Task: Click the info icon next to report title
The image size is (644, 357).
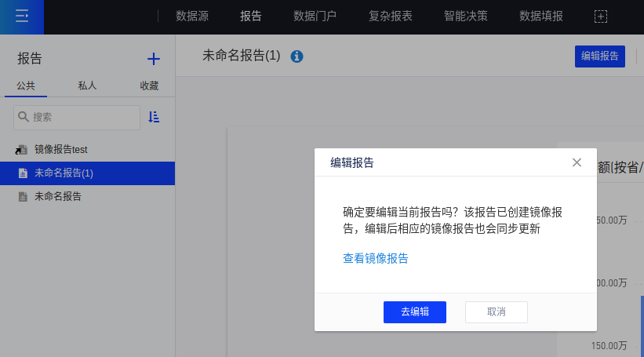Action: 297,56
